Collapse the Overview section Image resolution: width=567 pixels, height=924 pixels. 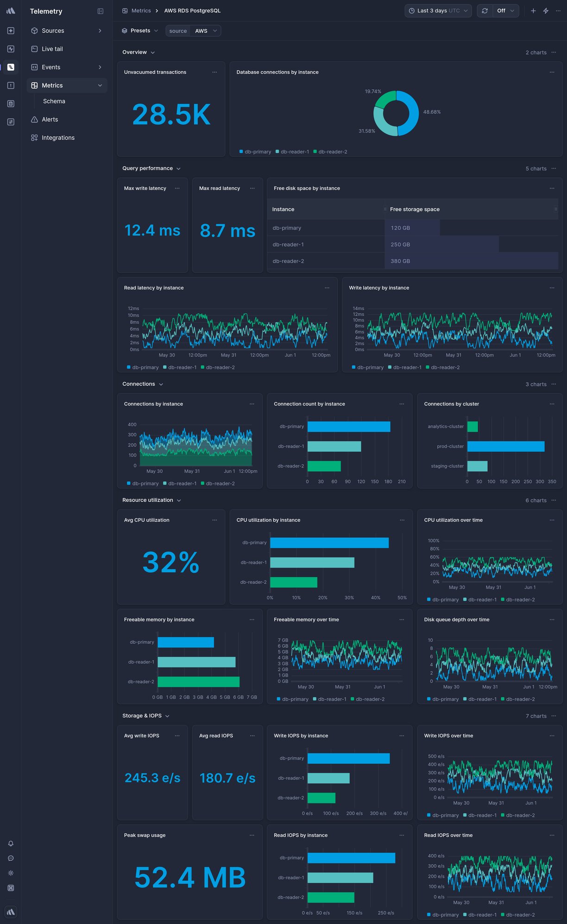click(139, 52)
